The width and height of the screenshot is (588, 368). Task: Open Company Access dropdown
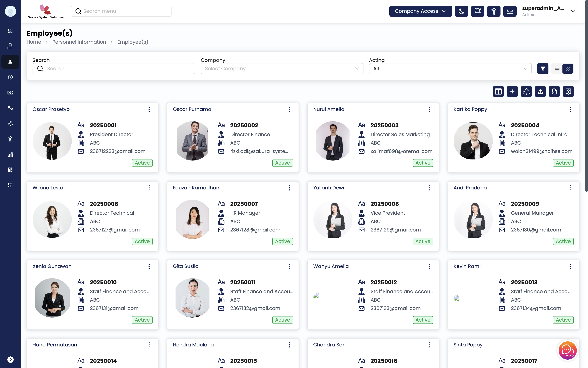421,11
